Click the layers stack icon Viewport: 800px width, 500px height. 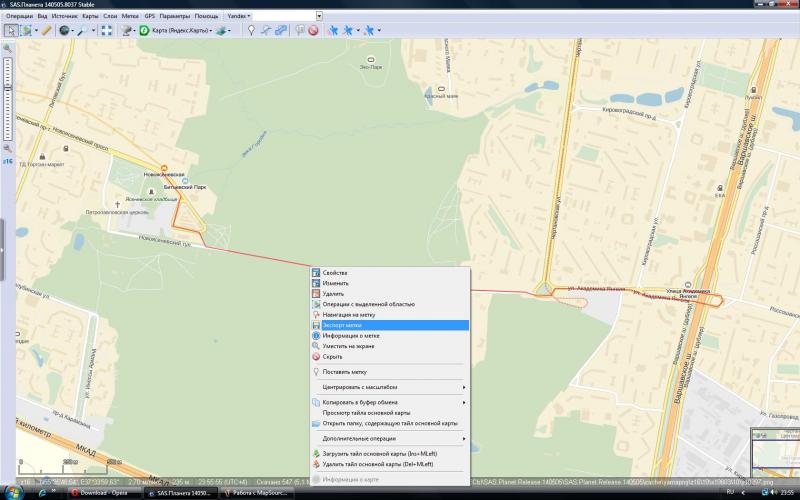(x=221, y=31)
